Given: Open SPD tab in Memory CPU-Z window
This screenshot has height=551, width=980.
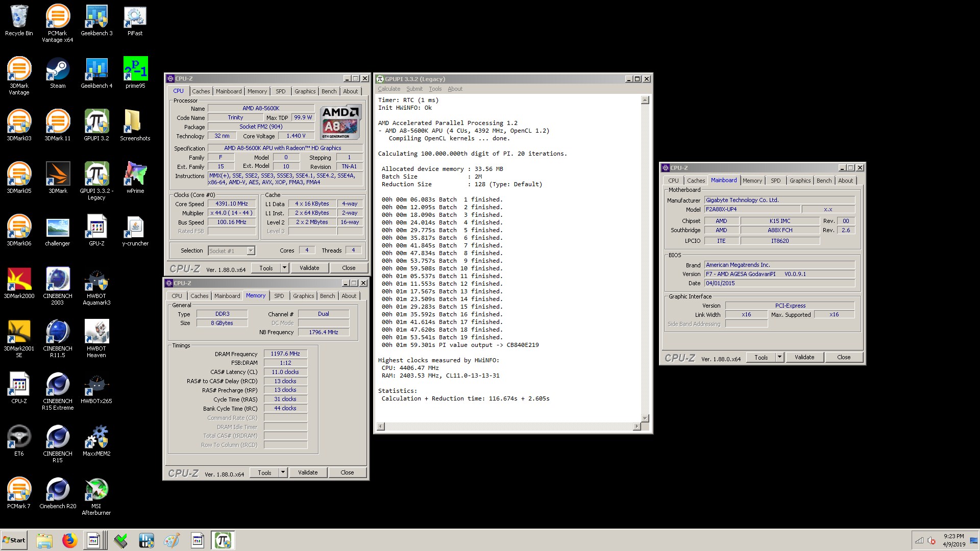Looking at the screenshot, I should [x=279, y=296].
